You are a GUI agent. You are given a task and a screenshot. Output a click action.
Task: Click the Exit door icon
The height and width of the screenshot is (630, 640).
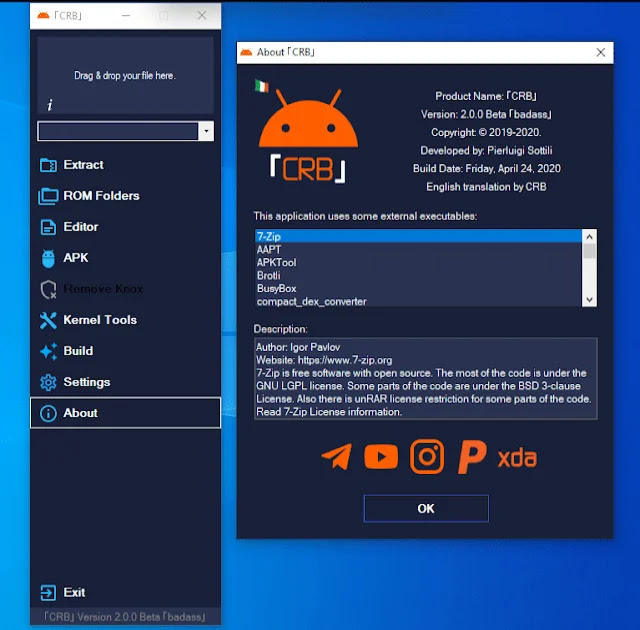[x=48, y=593]
